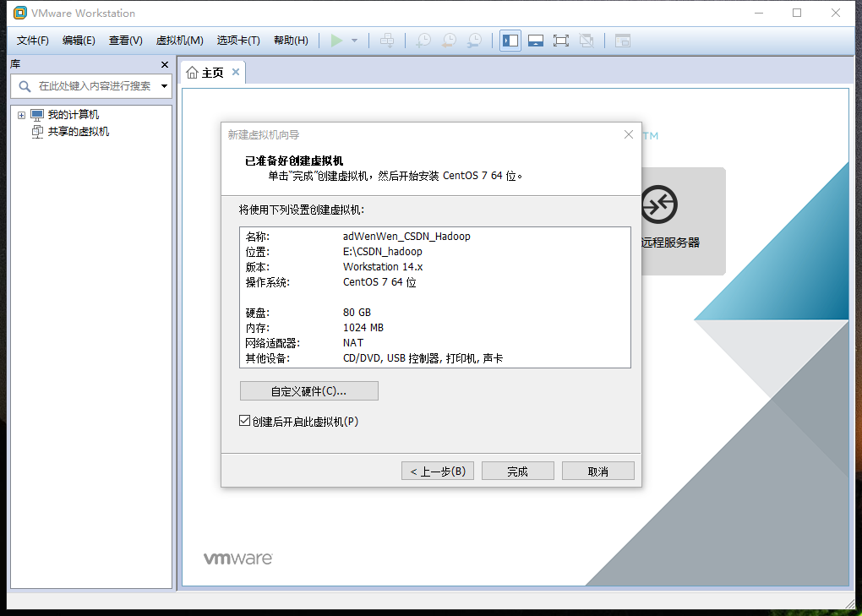The image size is (862, 616).
Task: Click the connect remote server arrows icon
Action: 658,205
